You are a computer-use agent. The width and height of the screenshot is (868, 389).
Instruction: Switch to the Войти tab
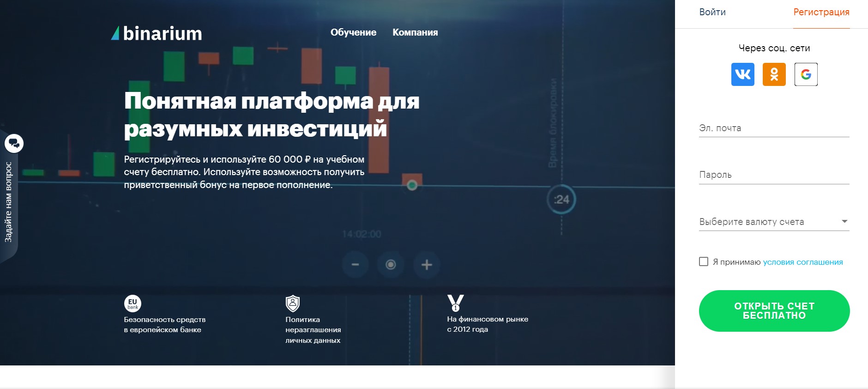tap(712, 12)
